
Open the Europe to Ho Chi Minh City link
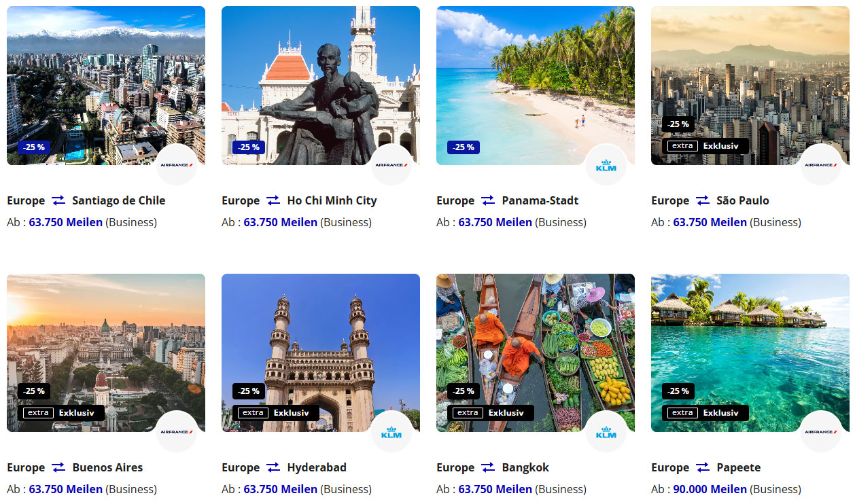point(299,200)
